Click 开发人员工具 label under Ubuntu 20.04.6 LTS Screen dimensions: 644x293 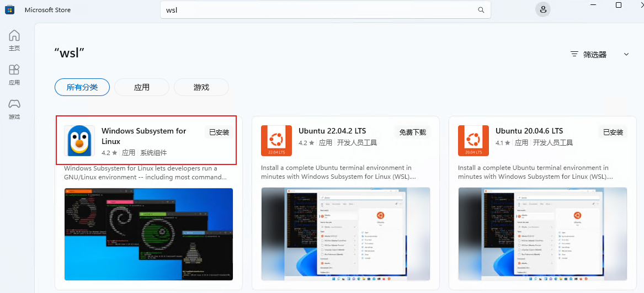coord(554,143)
